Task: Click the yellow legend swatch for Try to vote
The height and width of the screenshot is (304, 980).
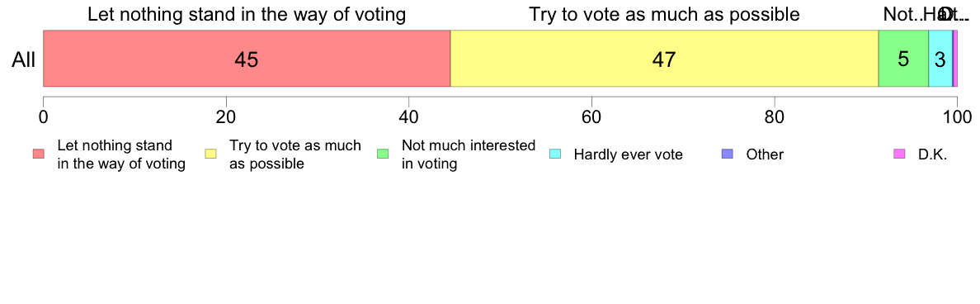Action: (210, 154)
